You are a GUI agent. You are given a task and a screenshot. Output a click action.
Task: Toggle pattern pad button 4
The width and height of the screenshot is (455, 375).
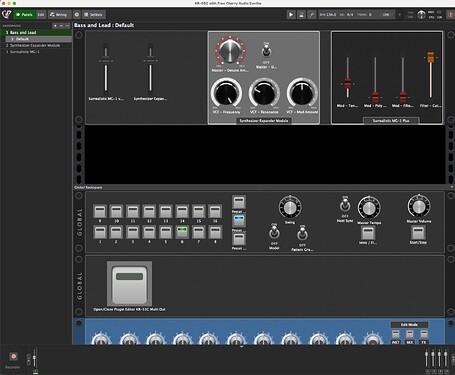[149, 232]
